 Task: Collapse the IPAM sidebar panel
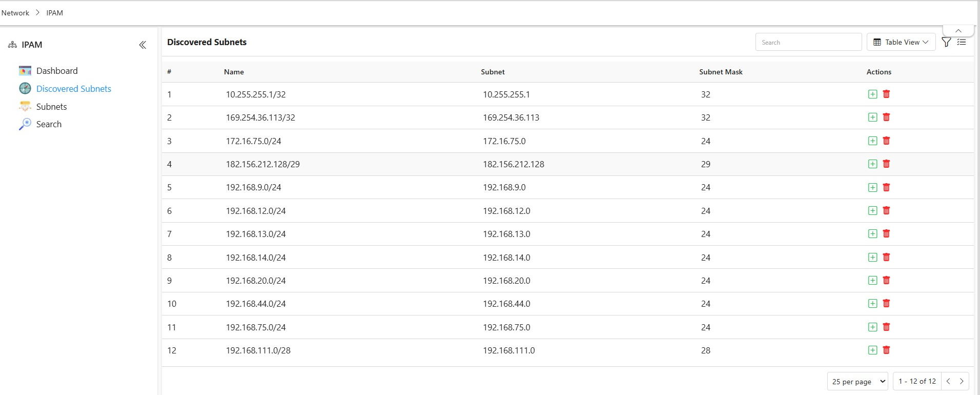point(142,45)
